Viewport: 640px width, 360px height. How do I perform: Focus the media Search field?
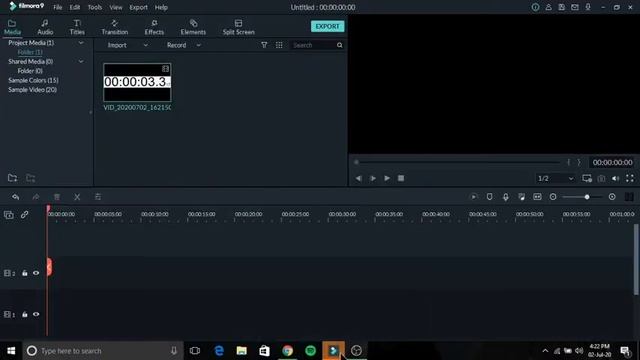click(313, 45)
